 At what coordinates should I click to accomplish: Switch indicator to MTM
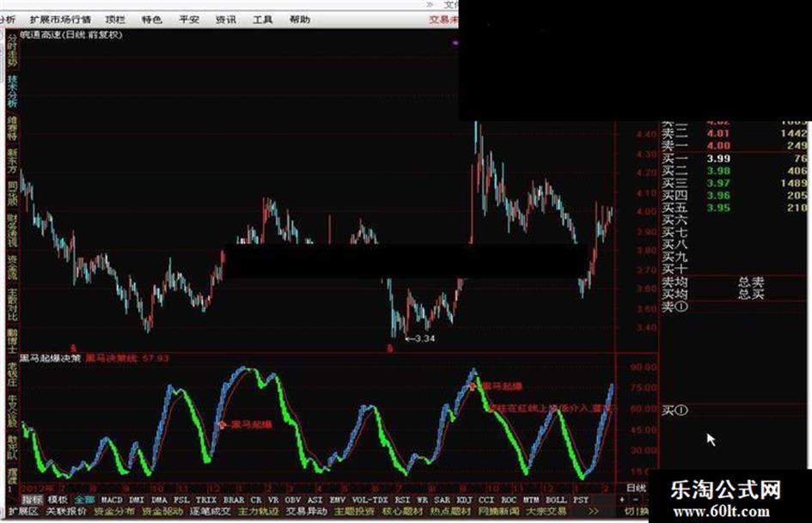(x=531, y=500)
